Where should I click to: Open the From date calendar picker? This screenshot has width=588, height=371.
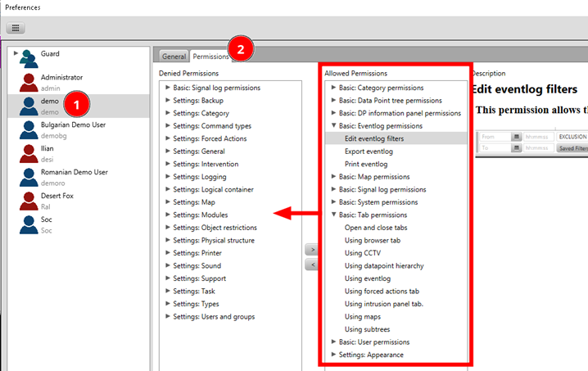point(517,137)
